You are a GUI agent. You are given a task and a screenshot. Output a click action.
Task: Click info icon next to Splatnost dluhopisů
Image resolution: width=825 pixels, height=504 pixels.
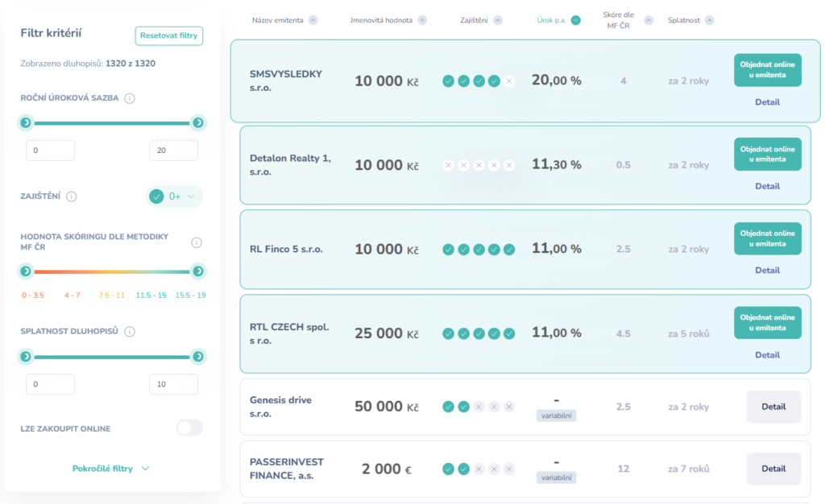pos(130,331)
